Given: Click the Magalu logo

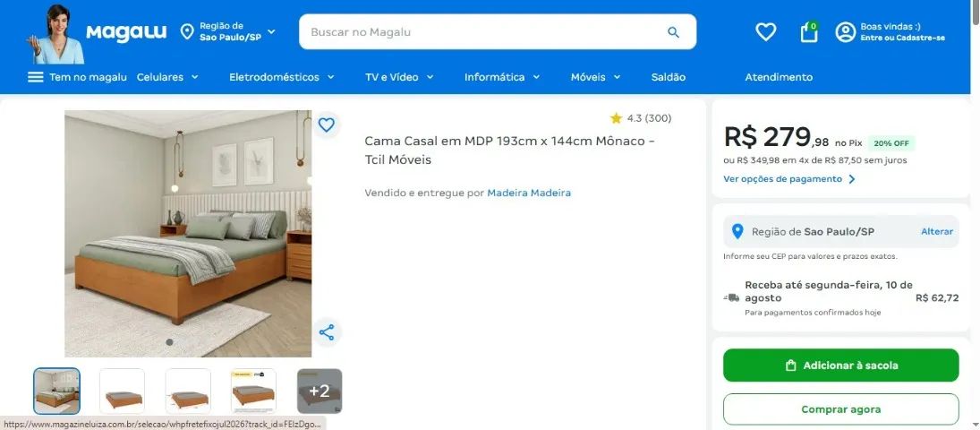Looking at the screenshot, I should 126,32.
